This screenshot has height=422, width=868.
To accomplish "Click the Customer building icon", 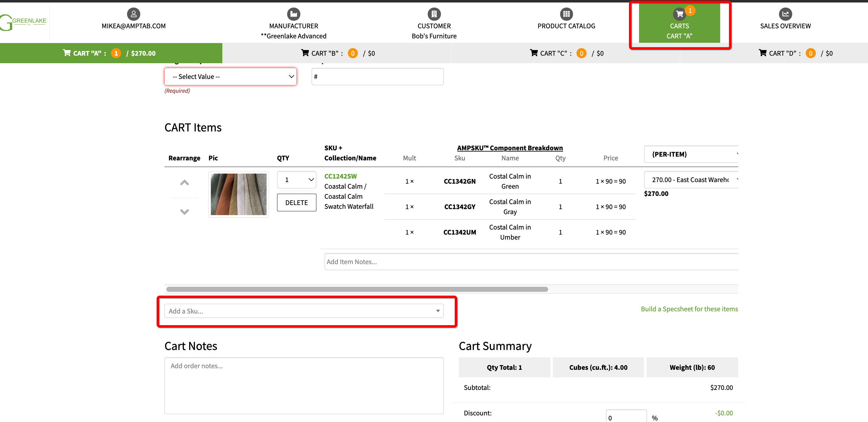I will 434,14.
